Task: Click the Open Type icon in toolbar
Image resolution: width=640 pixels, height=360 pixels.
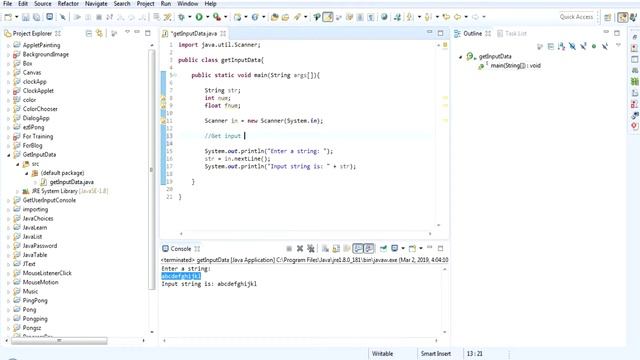Action: [x=275, y=17]
